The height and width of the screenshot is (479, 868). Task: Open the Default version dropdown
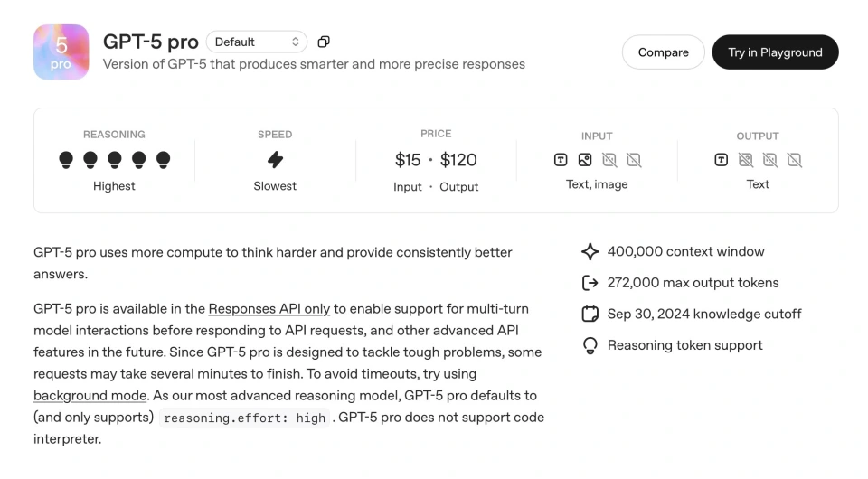point(257,42)
